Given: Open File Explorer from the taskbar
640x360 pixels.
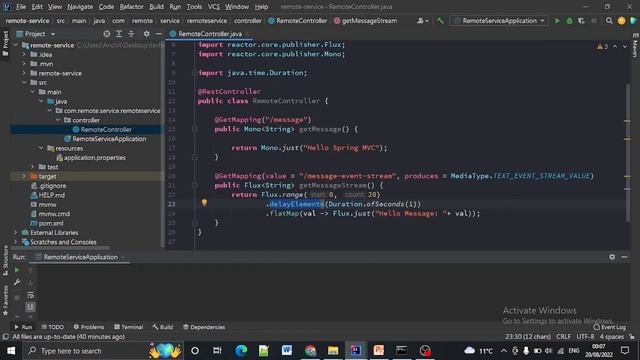Looking at the screenshot, I should point(333,351).
